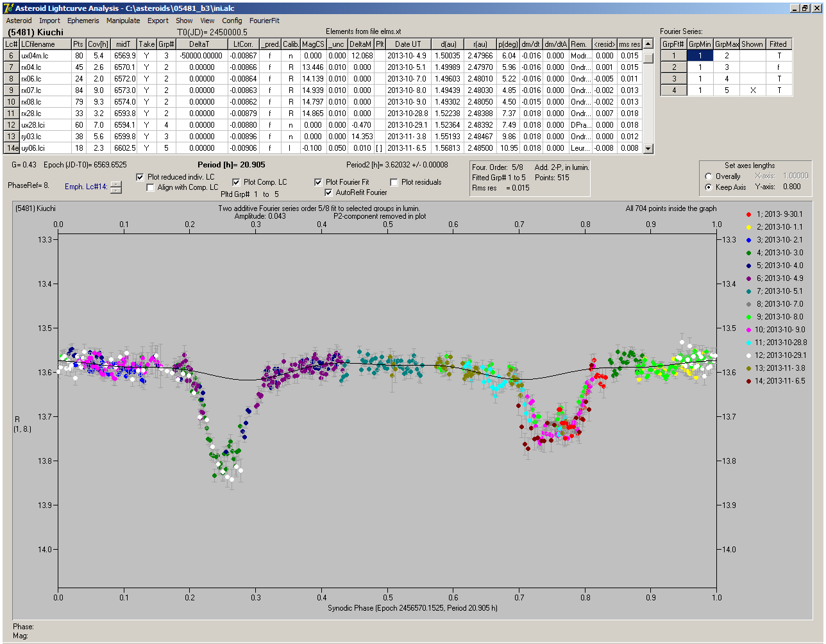Click the application icon in the title bar
The width and height of the screenshot is (826, 644).
(x=8, y=8)
